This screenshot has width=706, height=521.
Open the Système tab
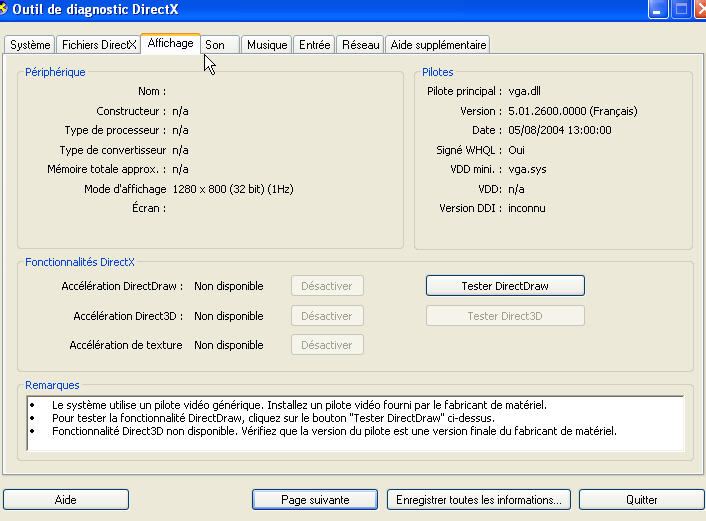point(30,45)
